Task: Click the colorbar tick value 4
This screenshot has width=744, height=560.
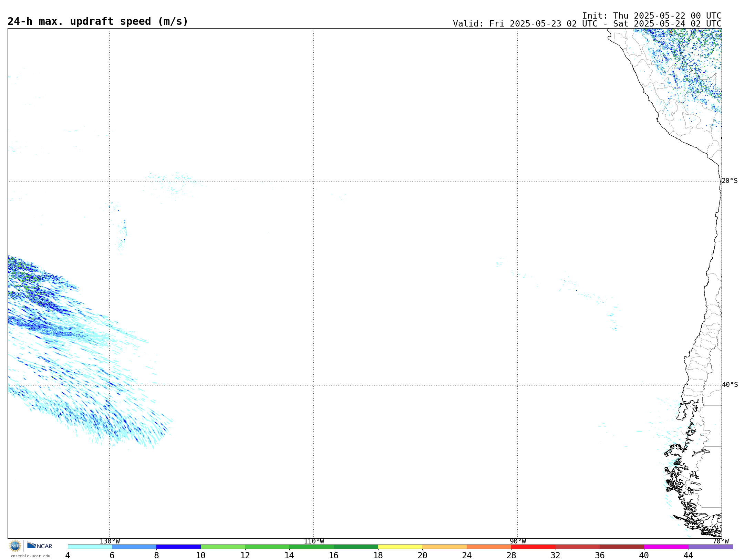Action: tap(68, 556)
